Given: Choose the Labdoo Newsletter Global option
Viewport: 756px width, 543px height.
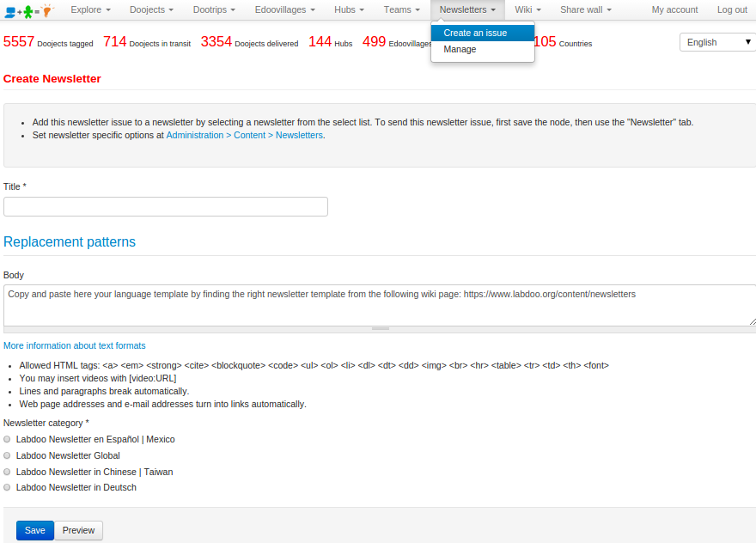Looking at the screenshot, I should pos(7,455).
